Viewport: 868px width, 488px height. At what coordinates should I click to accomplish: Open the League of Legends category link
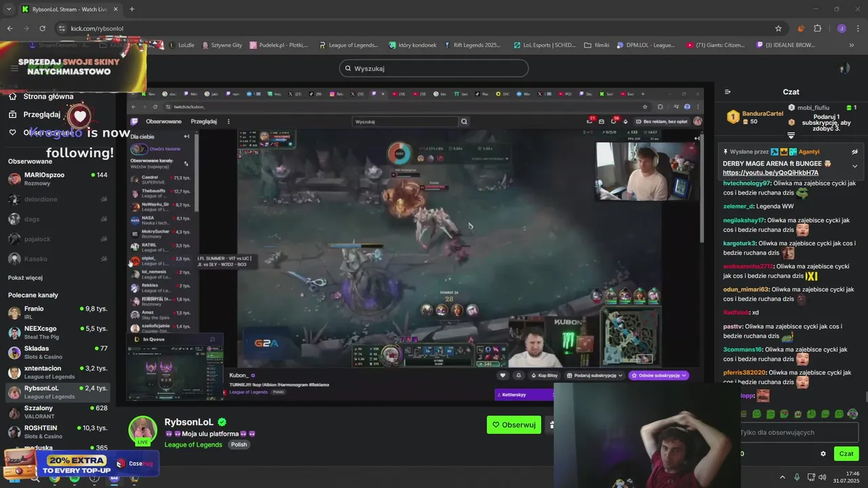(x=193, y=445)
